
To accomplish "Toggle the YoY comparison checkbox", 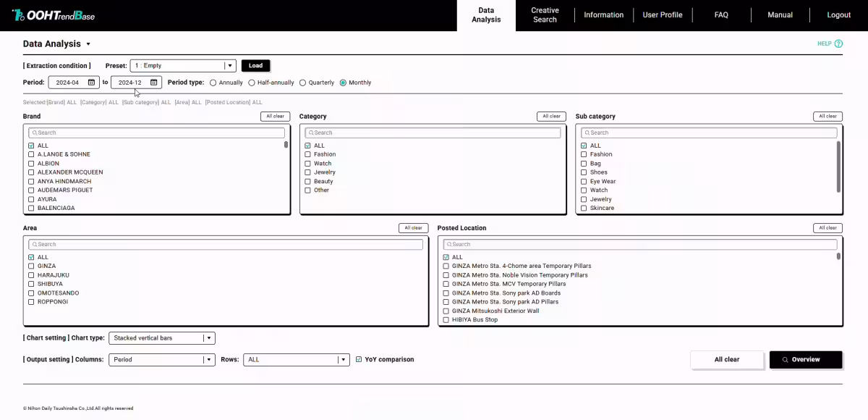I will click(x=359, y=359).
